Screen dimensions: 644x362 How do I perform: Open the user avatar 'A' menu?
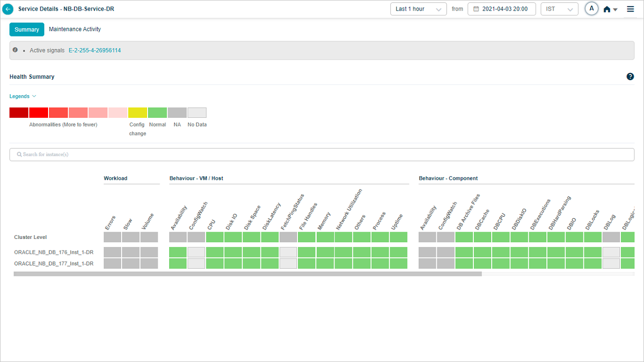point(592,9)
